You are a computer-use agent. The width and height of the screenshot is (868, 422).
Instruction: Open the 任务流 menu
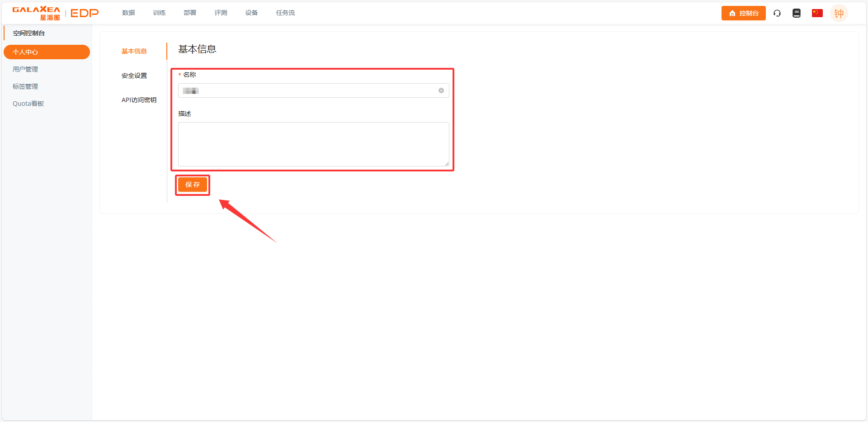click(285, 13)
